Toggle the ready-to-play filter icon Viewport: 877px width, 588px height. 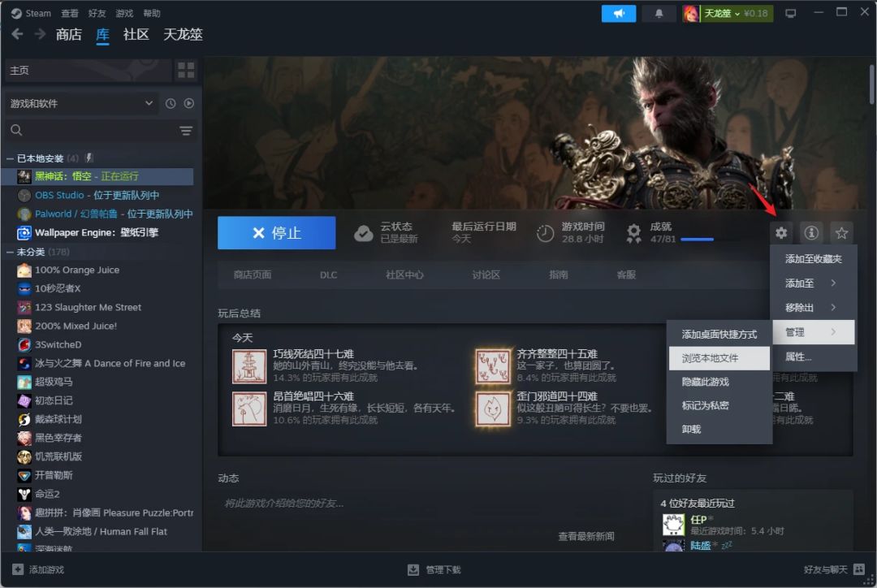point(189,103)
